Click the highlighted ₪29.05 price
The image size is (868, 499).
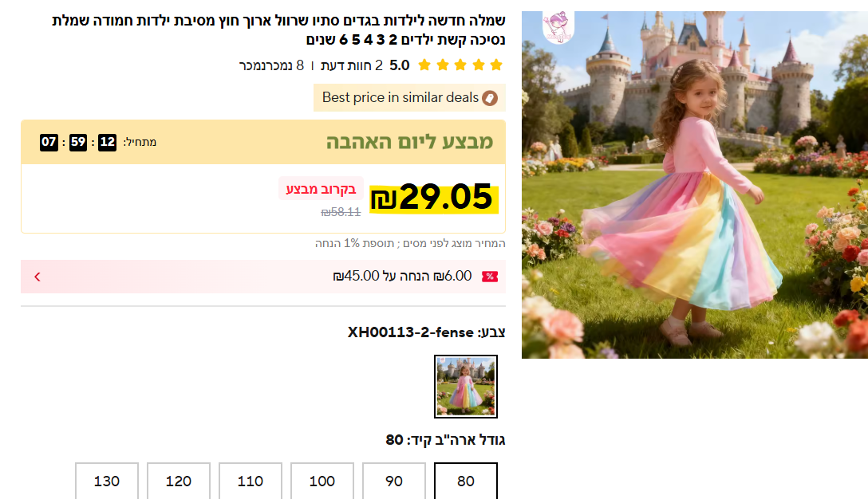(x=434, y=198)
